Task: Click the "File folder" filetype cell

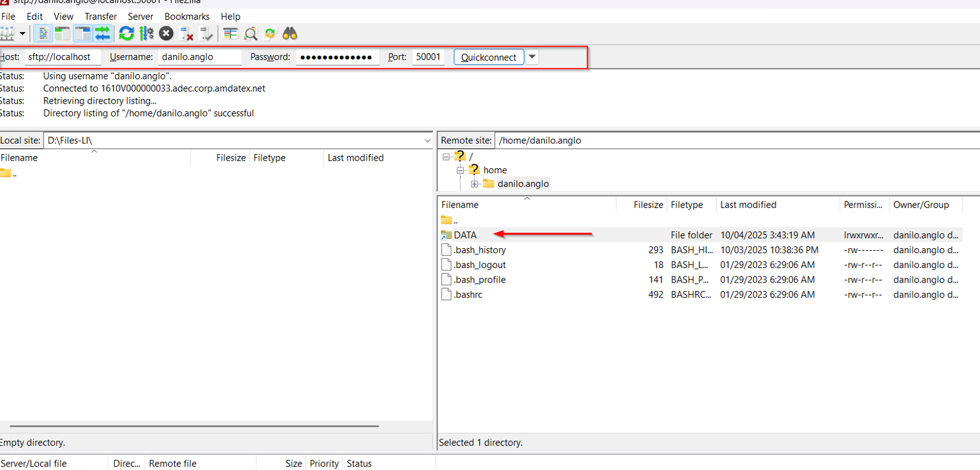Action: [691, 235]
